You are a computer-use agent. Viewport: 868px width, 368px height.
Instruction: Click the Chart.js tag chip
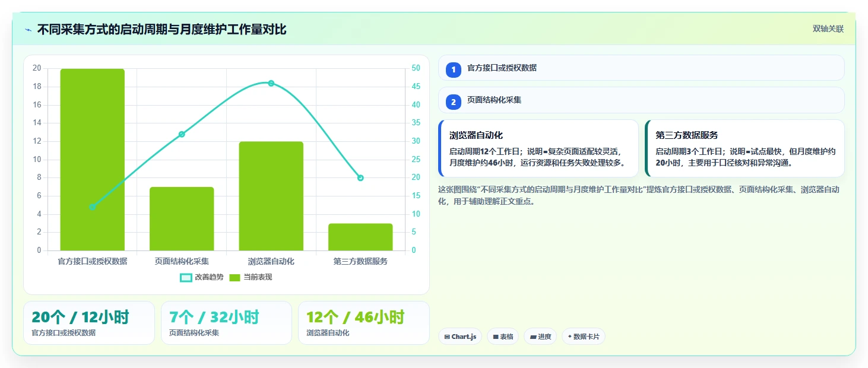click(x=460, y=337)
